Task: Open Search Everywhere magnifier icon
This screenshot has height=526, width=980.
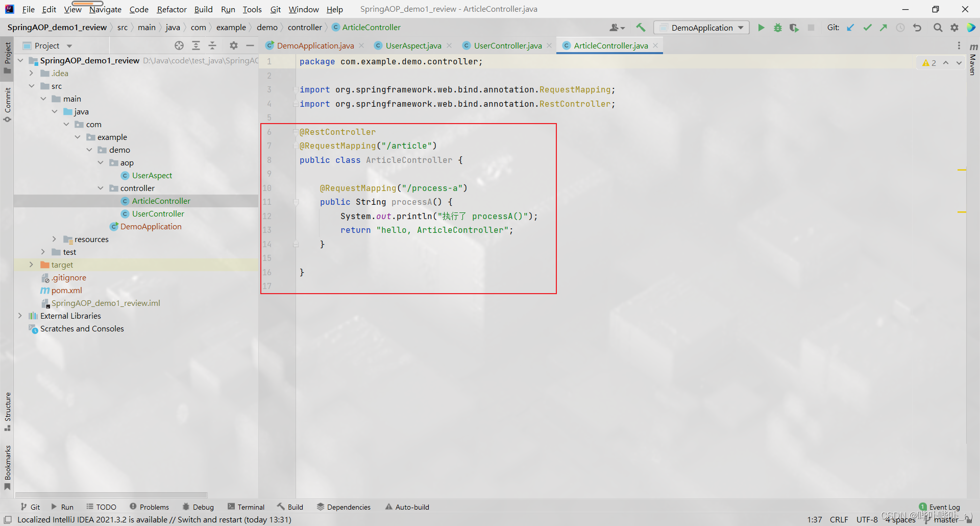Action: (x=938, y=28)
